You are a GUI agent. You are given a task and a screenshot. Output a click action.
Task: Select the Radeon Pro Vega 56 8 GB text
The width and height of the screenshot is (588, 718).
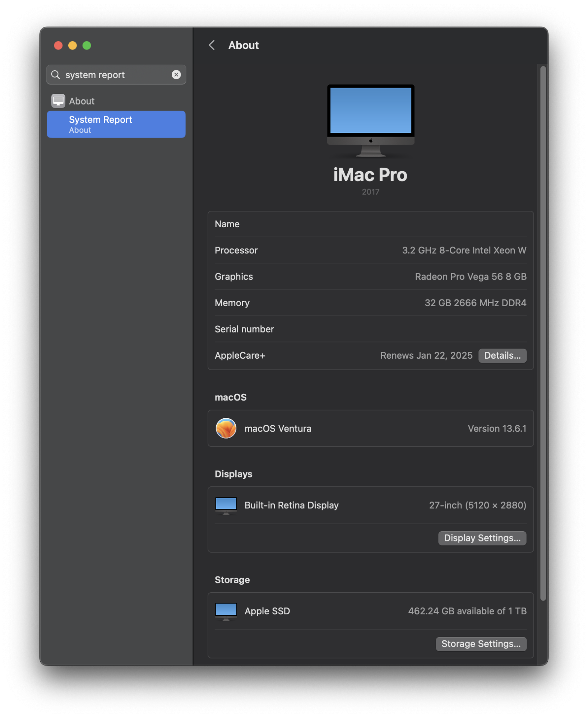tap(471, 276)
